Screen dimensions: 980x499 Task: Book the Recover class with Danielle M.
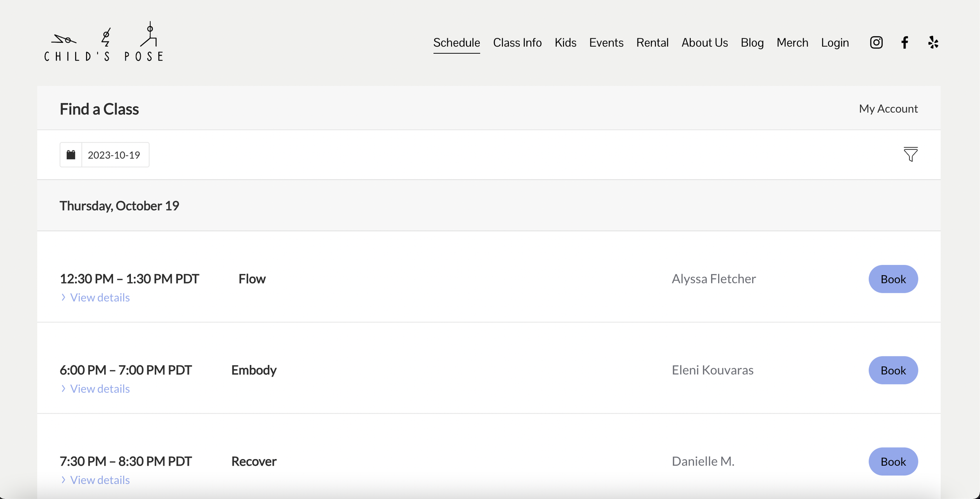tap(893, 462)
